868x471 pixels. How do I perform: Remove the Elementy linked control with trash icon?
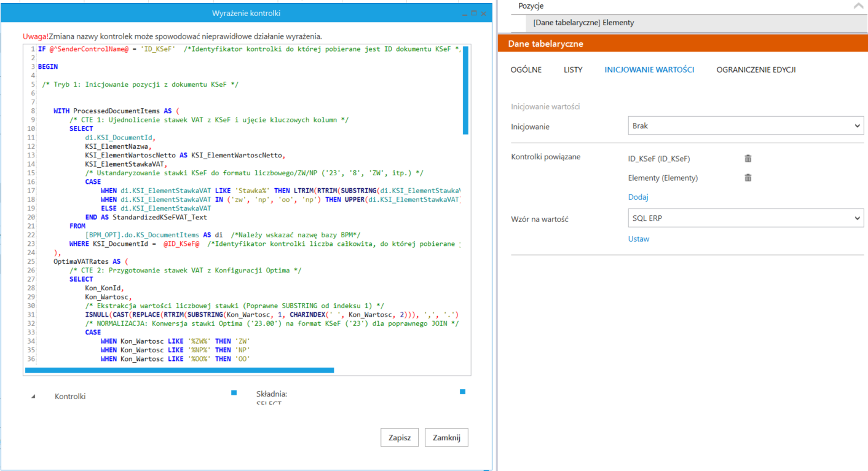[748, 178]
